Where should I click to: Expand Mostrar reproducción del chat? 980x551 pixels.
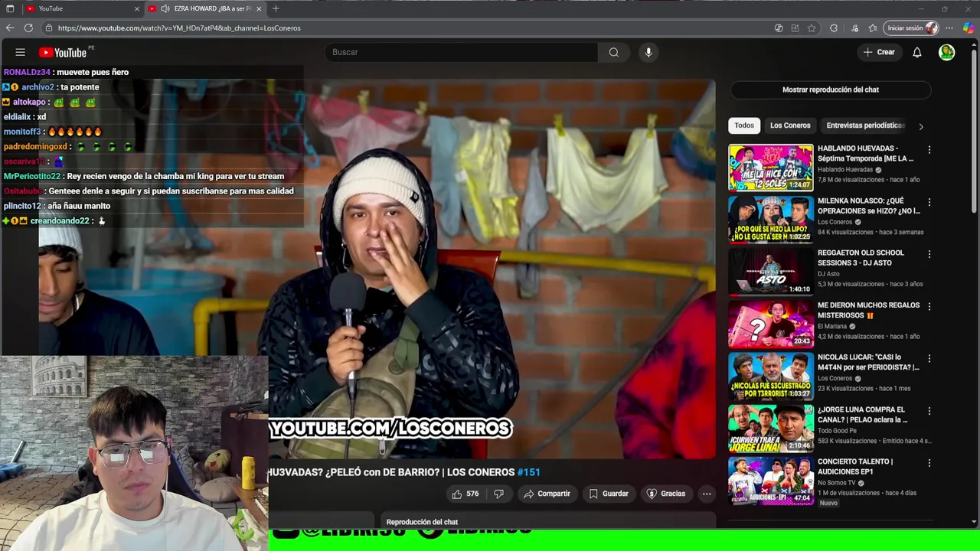(831, 90)
